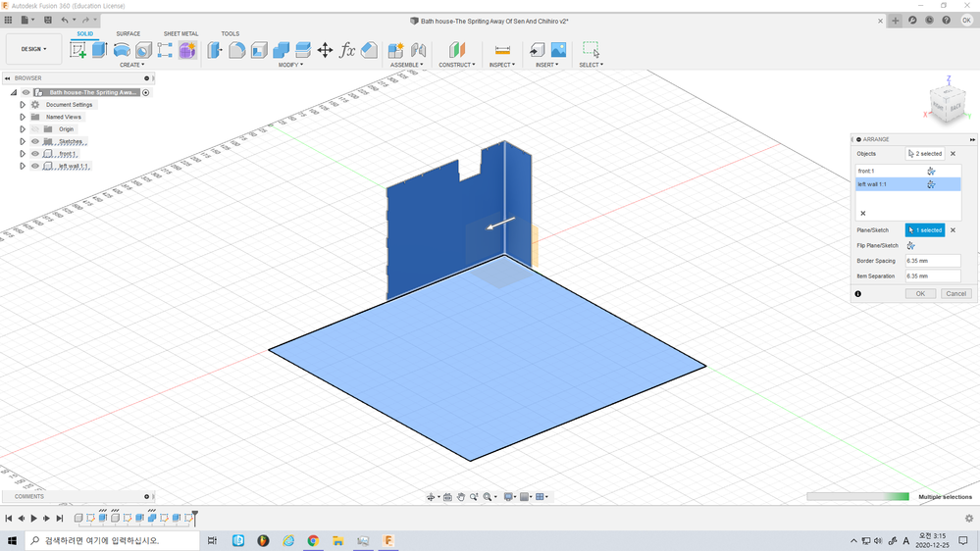
Task: Select the Insert Canvas image tool
Action: click(558, 50)
